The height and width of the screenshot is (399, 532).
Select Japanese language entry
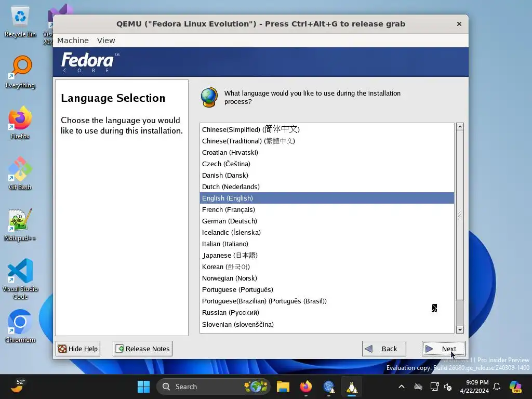pos(327,256)
